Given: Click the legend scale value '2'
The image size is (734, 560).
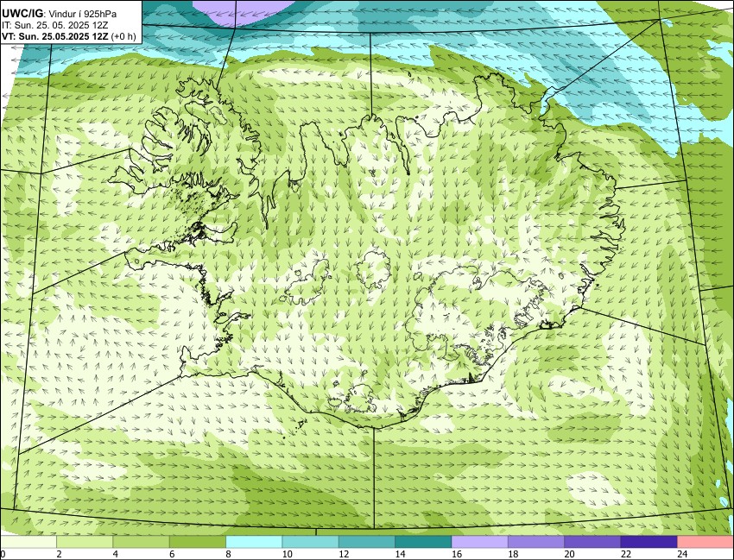Looking at the screenshot, I should point(59,554).
